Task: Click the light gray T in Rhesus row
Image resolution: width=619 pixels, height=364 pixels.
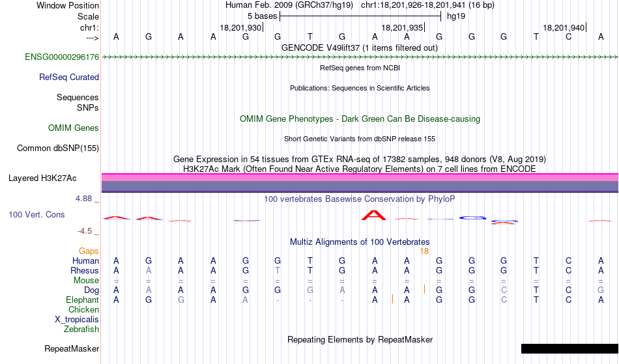Action: [x=278, y=270]
